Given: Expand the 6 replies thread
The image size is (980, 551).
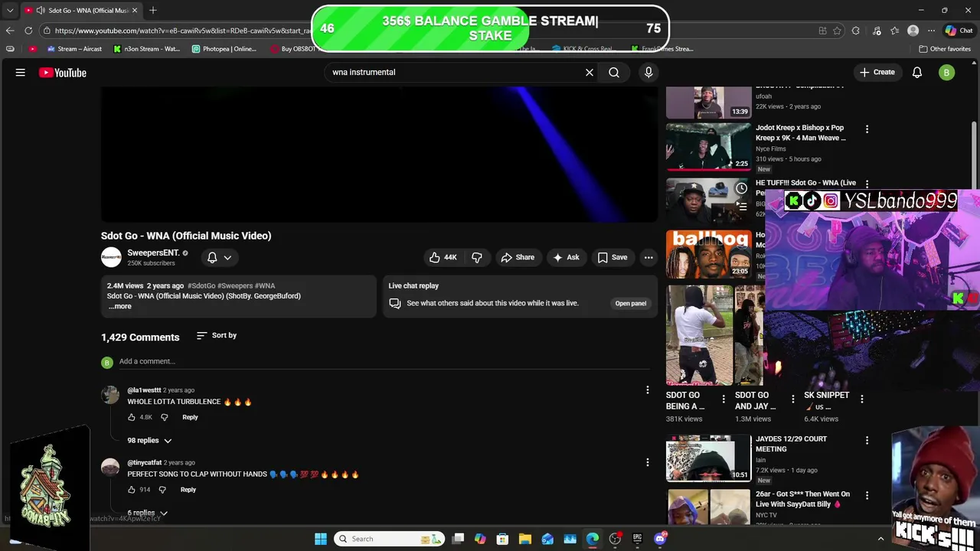Looking at the screenshot, I should tap(147, 513).
